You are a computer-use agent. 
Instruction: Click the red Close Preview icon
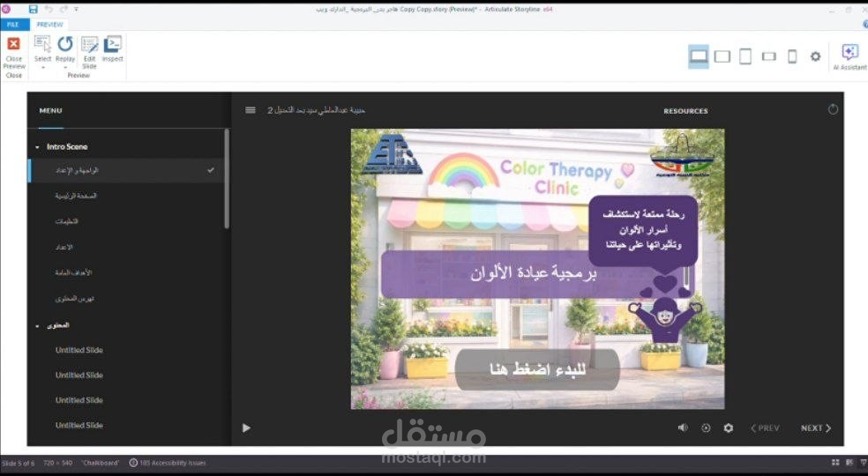[x=14, y=44]
